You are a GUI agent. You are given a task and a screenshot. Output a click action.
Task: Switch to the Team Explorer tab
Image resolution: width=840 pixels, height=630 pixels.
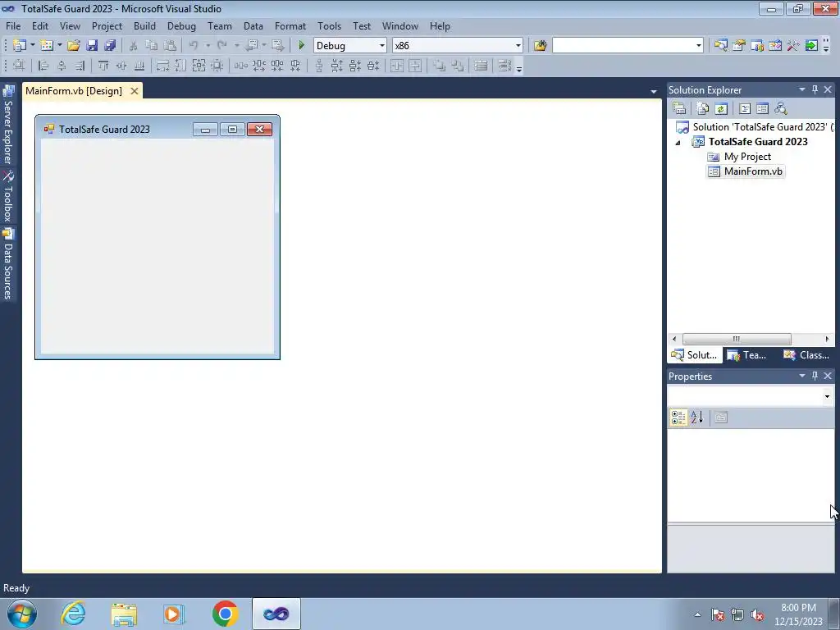click(746, 354)
